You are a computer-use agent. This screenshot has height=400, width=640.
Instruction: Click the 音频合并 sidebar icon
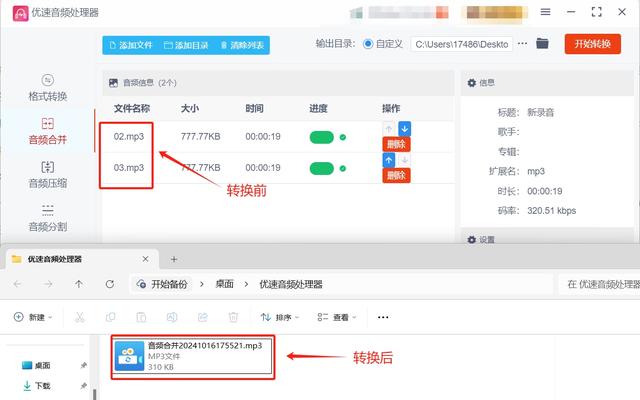pyautogui.click(x=48, y=123)
